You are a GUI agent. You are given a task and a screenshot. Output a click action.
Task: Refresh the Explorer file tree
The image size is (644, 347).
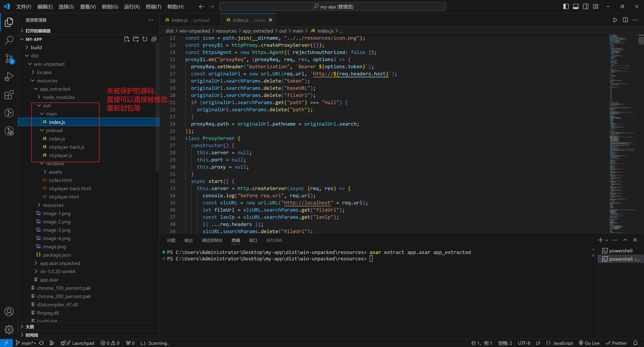click(145, 39)
